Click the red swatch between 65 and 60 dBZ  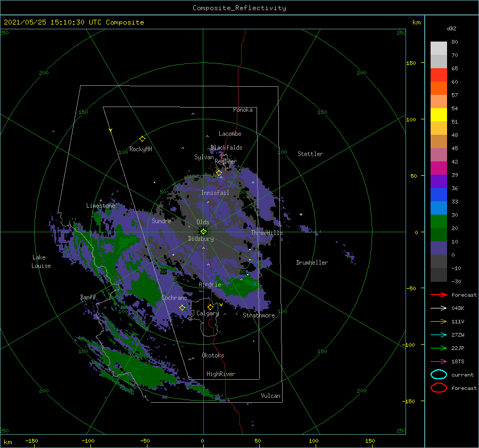[x=439, y=75]
